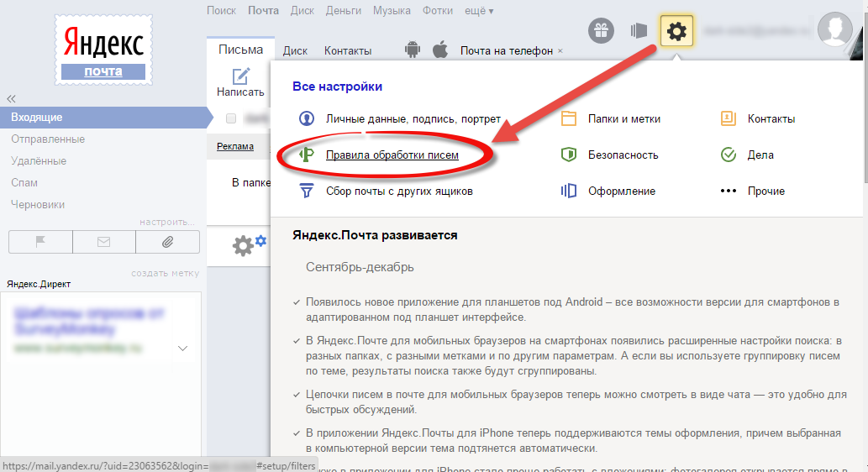Switch to the Диск tab
868x472 pixels.
(x=295, y=50)
